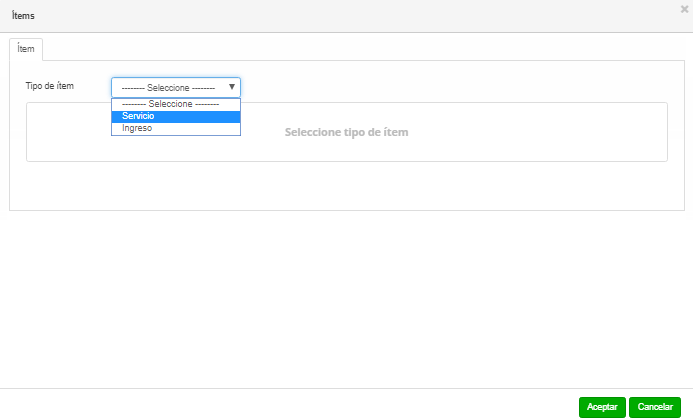Click the empty strip right of the Ítem tab
The width and height of the screenshot is (693, 419).
point(360,49)
